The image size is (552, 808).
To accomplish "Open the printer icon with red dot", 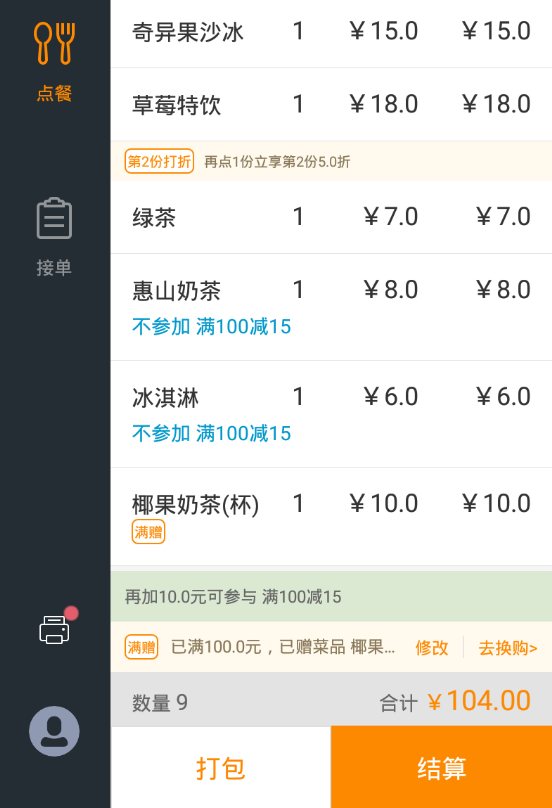I will 55,629.
